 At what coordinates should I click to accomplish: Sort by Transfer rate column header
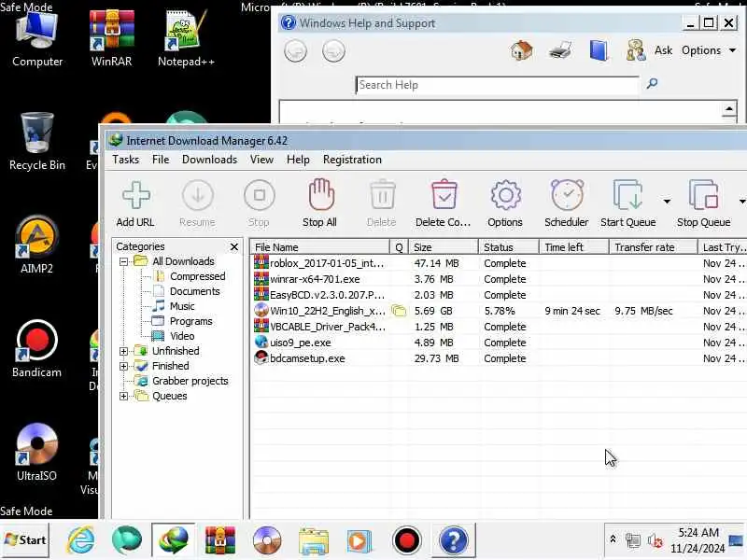tap(653, 247)
